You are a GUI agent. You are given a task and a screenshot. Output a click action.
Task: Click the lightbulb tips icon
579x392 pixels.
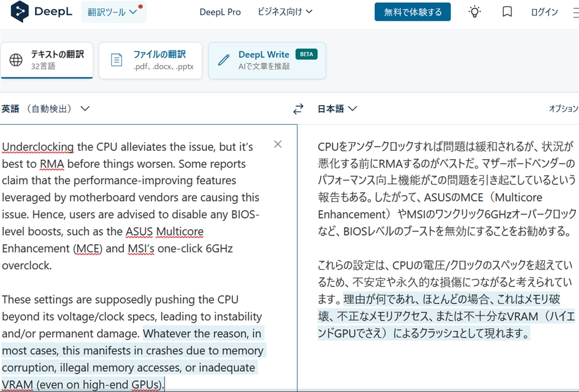474,12
